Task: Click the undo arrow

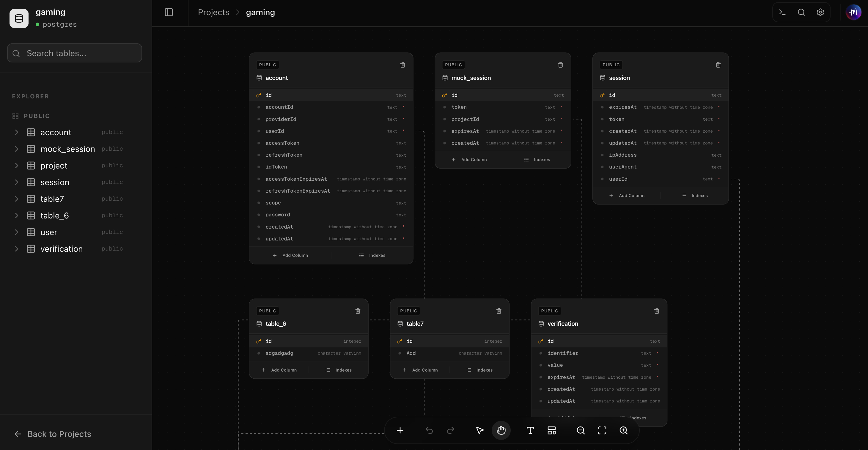Action: point(429,430)
